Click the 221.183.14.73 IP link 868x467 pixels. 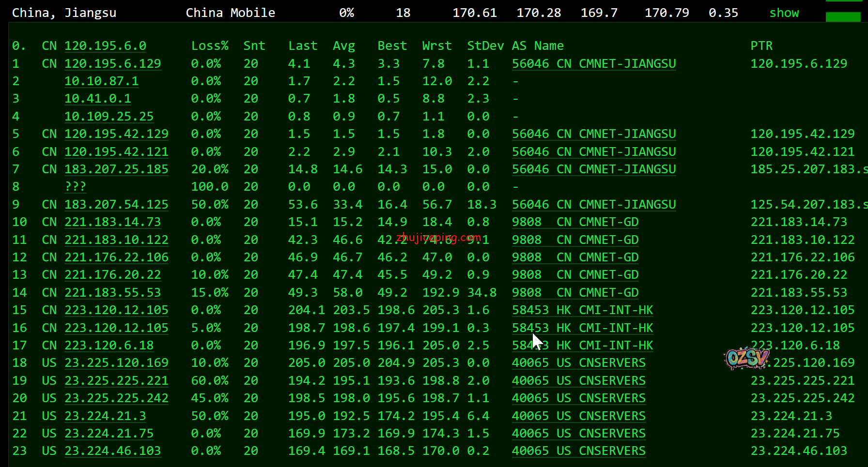point(112,222)
